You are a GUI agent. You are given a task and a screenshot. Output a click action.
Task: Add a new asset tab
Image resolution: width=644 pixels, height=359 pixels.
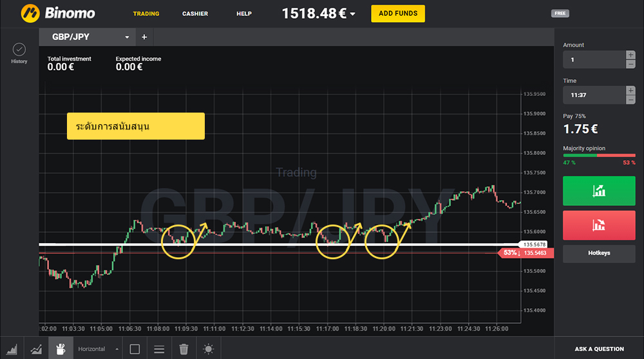tap(144, 37)
